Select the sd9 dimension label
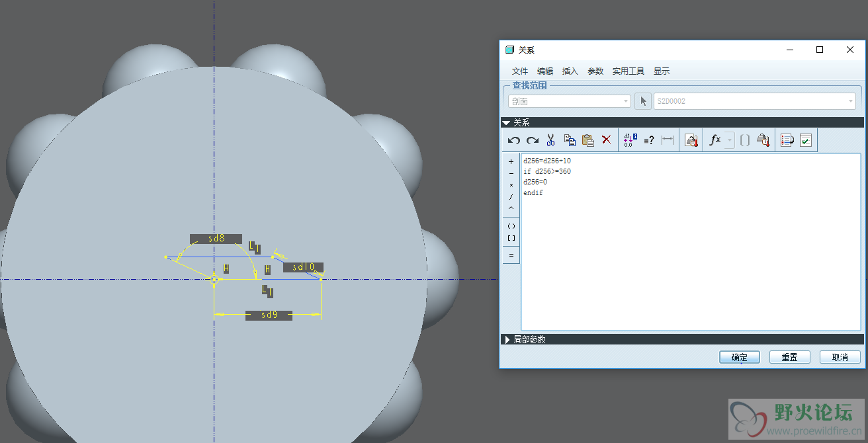 click(x=269, y=315)
